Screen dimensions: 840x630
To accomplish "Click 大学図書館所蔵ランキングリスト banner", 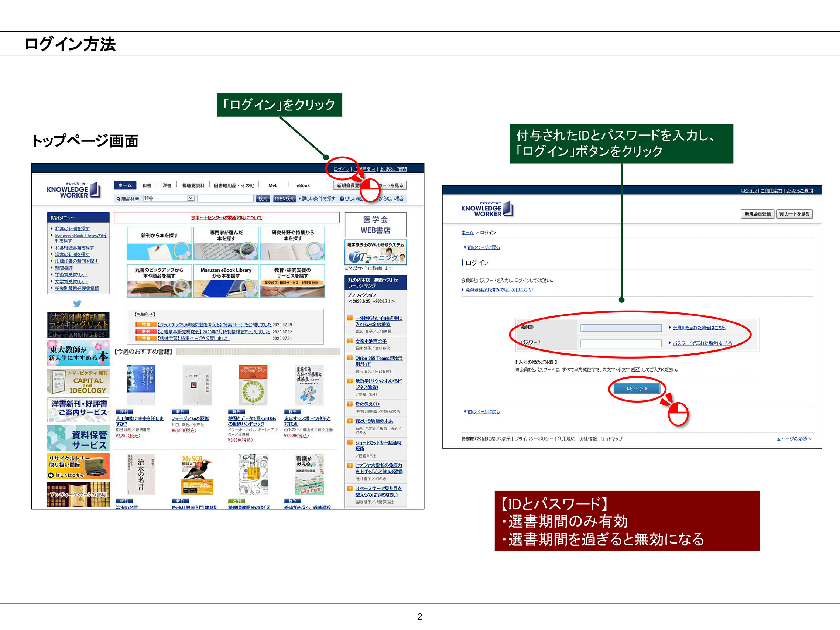I will pos(78,325).
